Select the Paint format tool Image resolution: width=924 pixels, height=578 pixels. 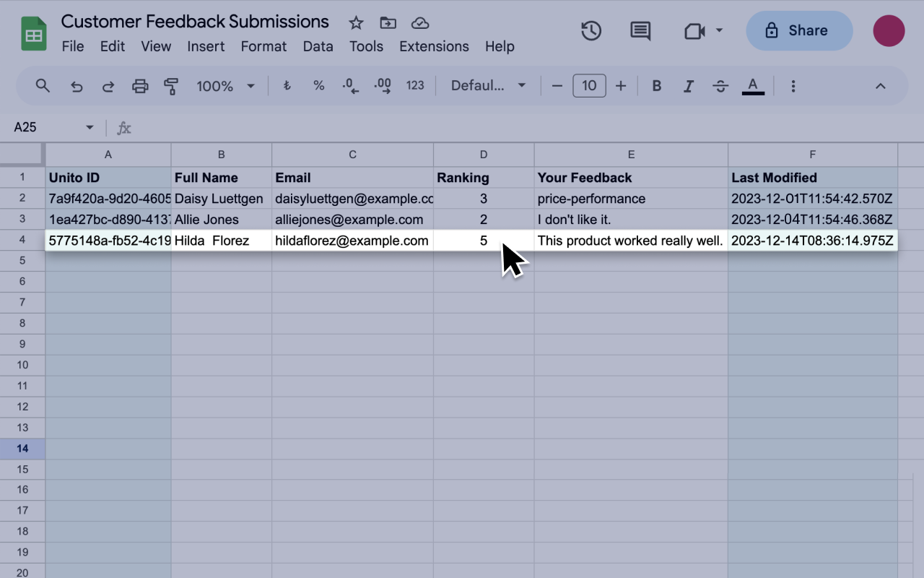pos(170,85)
